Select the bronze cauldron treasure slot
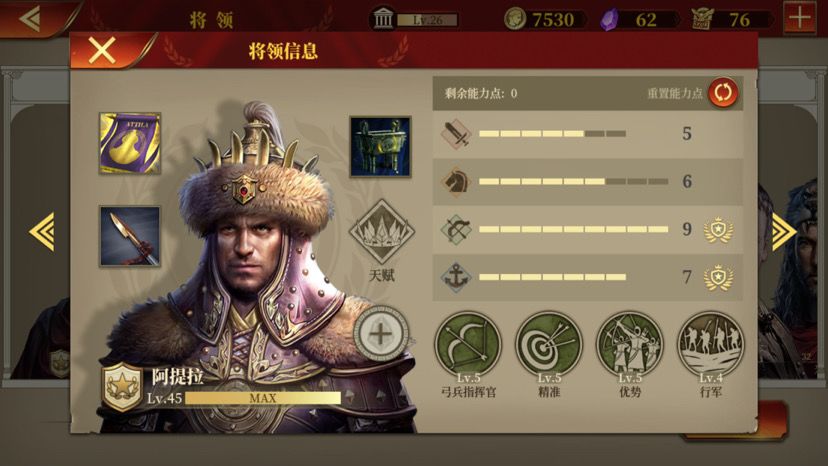Screen dimensions: 828x466 pos(380,146)
